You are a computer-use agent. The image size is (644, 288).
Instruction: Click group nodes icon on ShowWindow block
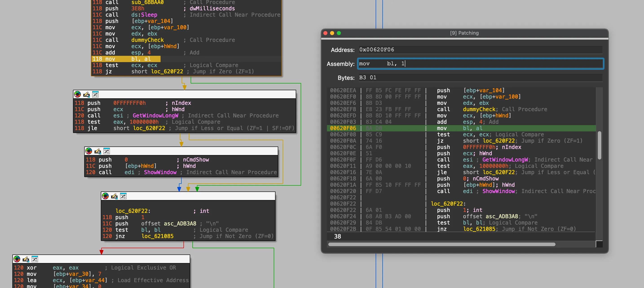[x=106, y=151]
